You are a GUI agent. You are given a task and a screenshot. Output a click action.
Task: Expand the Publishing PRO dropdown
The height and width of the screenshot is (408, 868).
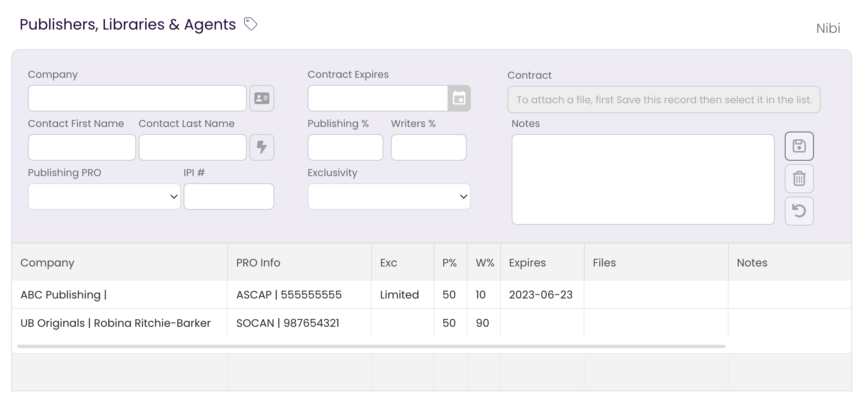[104, 197]
